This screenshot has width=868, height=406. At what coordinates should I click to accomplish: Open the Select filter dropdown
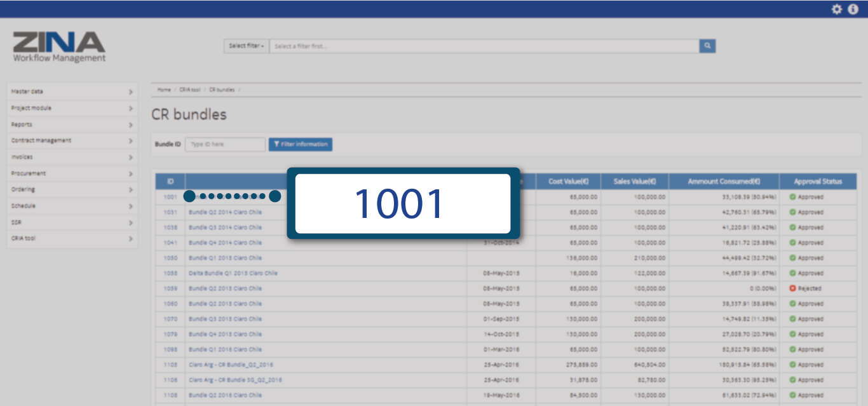[246, 46]
